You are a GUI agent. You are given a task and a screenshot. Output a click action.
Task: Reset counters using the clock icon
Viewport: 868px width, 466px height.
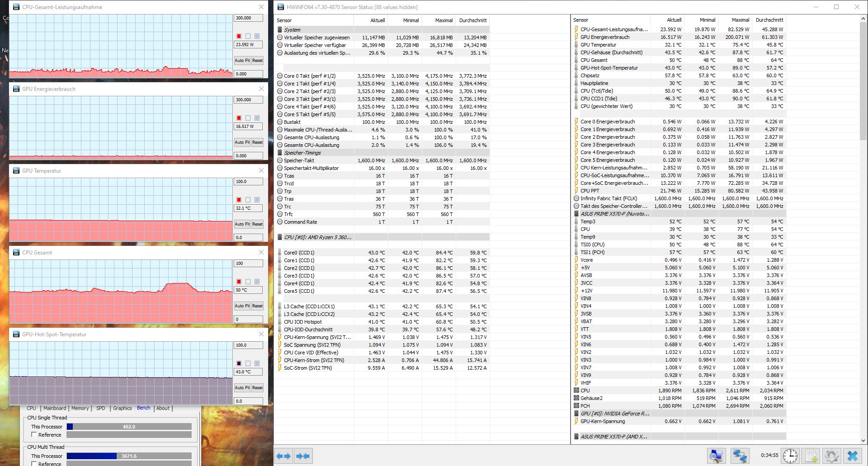[790, 456]
